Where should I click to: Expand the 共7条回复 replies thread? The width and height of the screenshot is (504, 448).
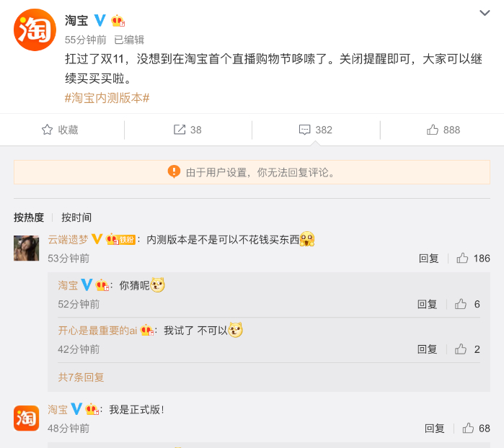[x=81, y=377]
